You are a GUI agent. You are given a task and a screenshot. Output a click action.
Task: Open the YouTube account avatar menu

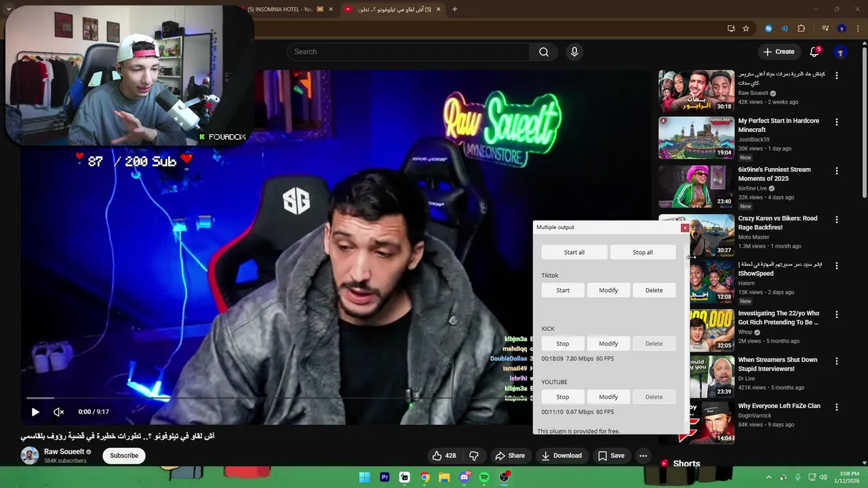point(840,52)
